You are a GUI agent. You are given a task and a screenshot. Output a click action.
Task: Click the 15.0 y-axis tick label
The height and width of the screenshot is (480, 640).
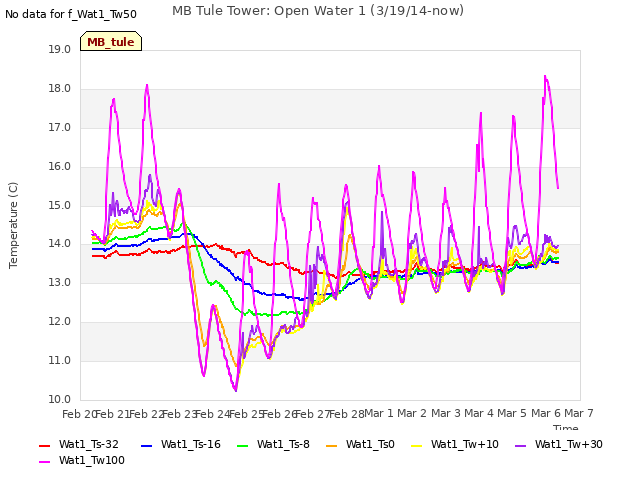60,205
